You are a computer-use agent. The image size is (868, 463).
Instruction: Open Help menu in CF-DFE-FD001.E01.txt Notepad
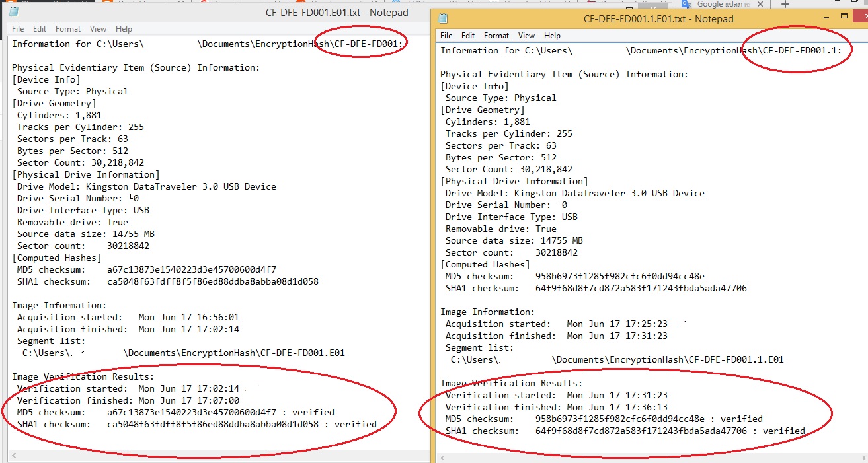[124, 29]
